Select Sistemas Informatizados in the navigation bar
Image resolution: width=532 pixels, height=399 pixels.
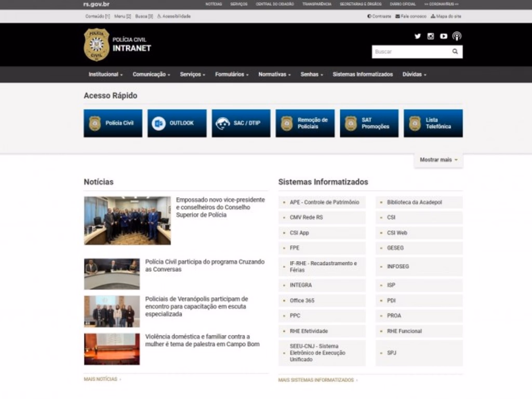(x=363, y=74)
